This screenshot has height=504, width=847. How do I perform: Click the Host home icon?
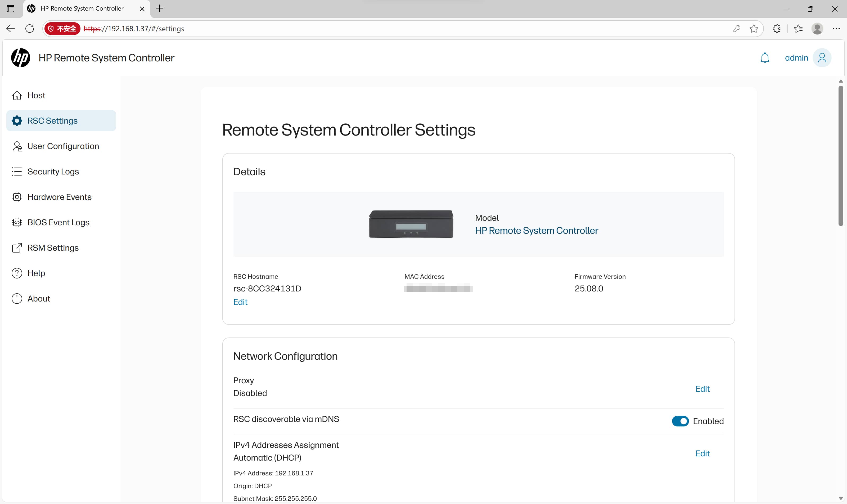[x=17, y=96]
